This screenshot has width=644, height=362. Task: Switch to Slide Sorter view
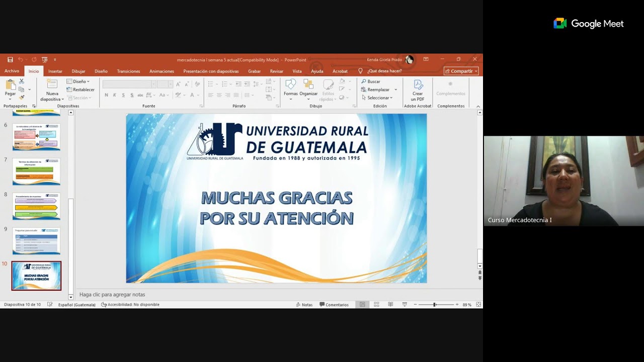[x=376, y=305]
